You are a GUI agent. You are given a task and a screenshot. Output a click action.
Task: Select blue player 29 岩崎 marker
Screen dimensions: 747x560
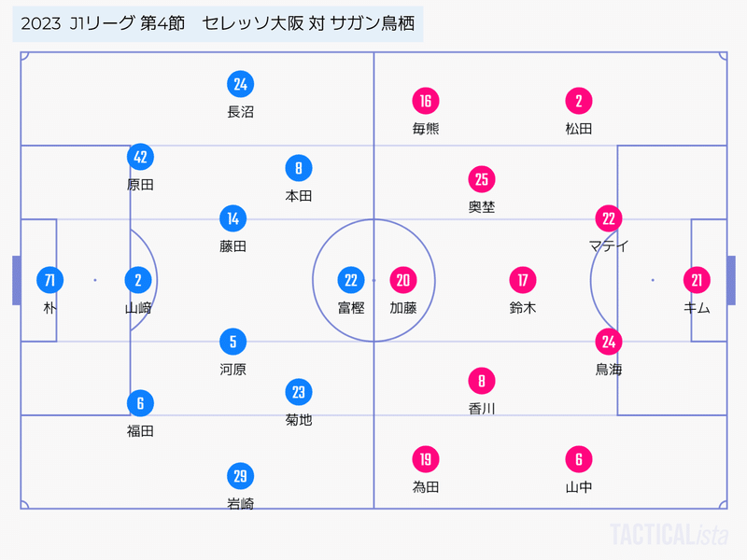point(240,476)
